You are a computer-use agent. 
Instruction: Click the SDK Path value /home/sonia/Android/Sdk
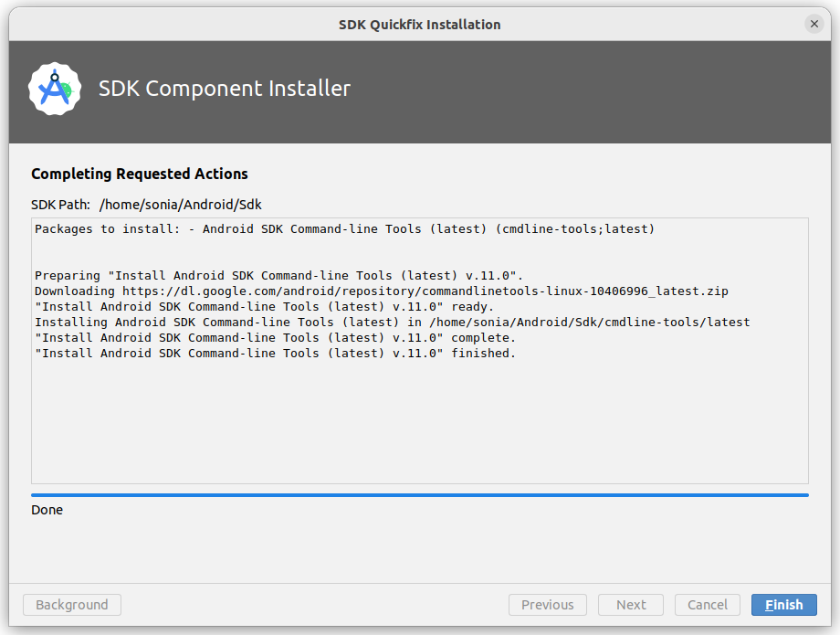(181, 205)
